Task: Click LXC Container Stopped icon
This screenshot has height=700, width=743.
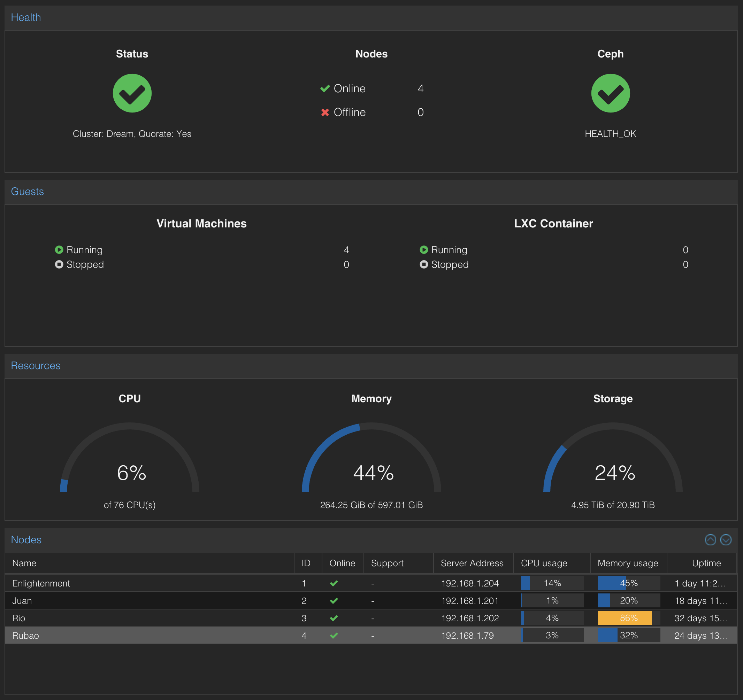Action: point(423,264)
